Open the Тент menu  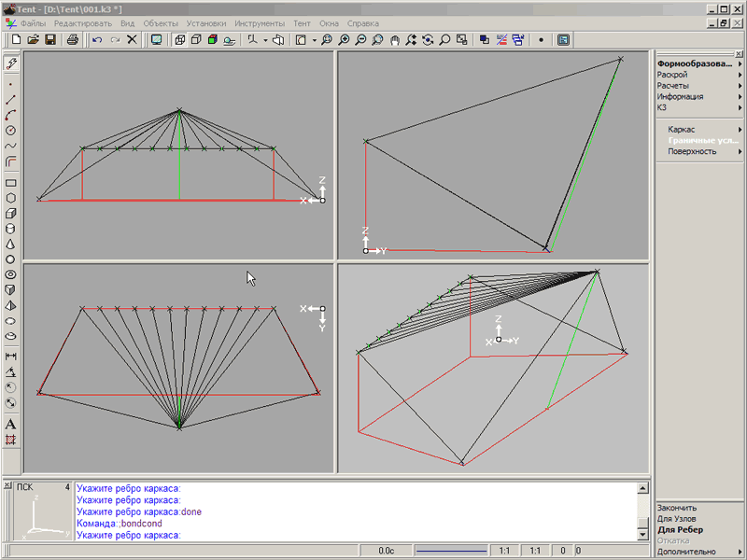pos(302,23)
